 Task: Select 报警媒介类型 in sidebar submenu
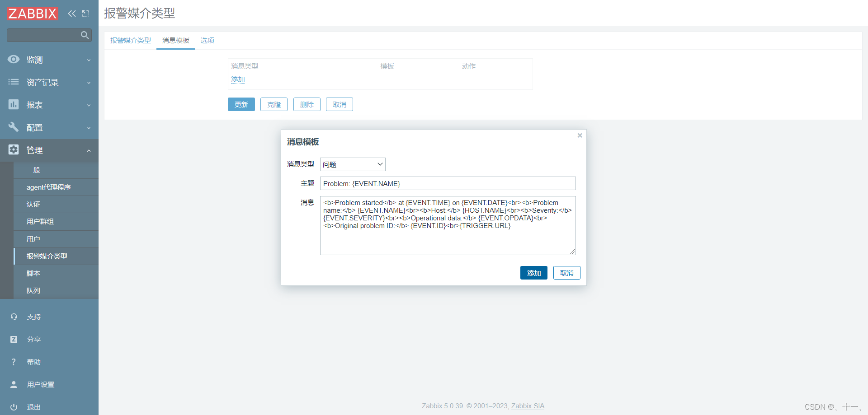tap(56, 256)
